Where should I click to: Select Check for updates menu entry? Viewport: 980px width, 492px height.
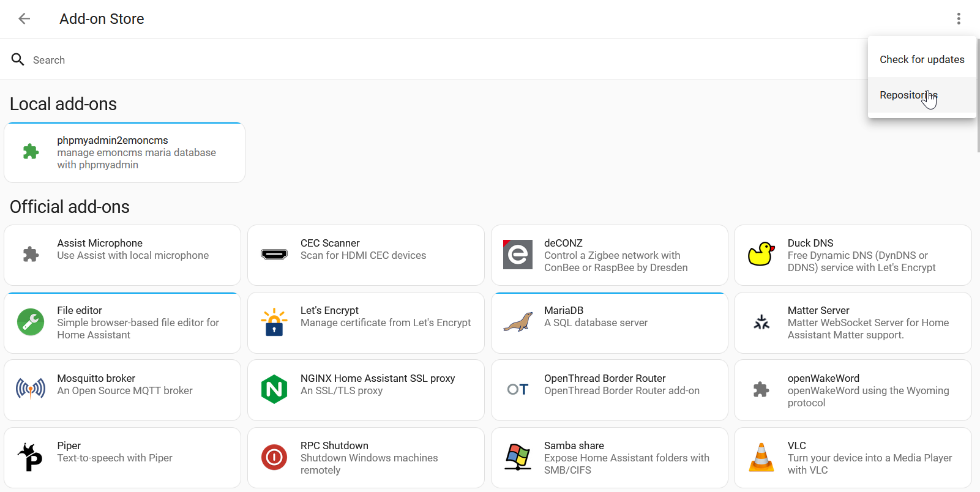pos(921,59)
